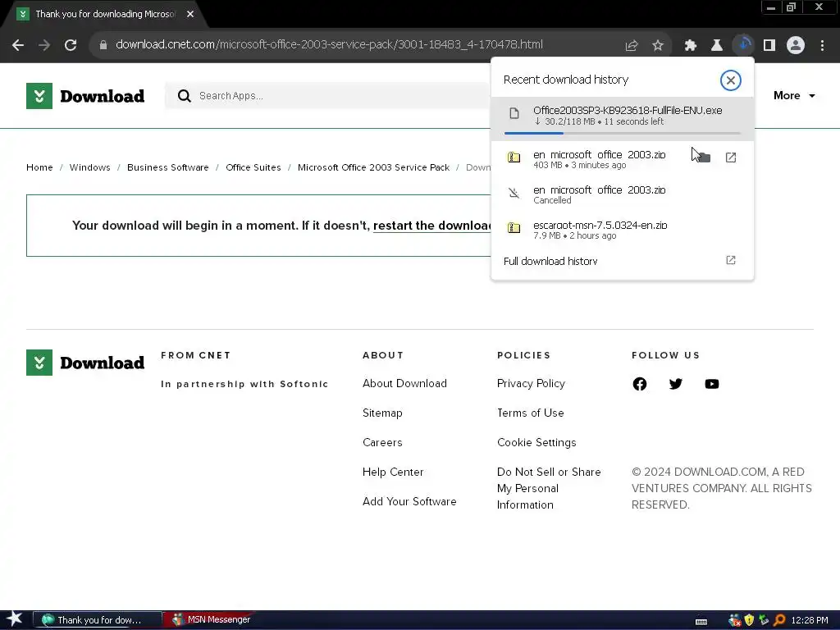Bookmark this tab with the star

pyautogui.click(x=658, y=46)
